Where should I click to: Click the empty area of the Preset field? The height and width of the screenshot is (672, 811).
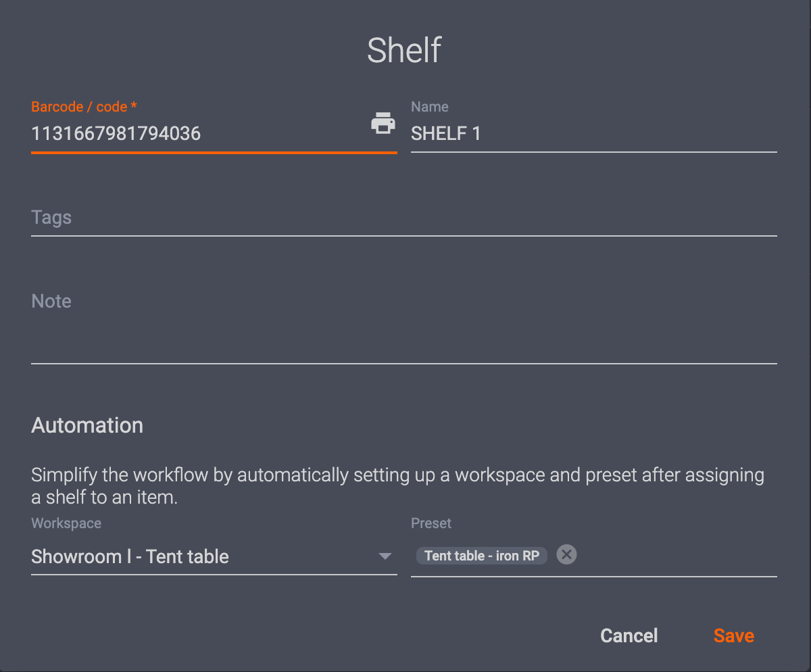[x=676, y=556]
